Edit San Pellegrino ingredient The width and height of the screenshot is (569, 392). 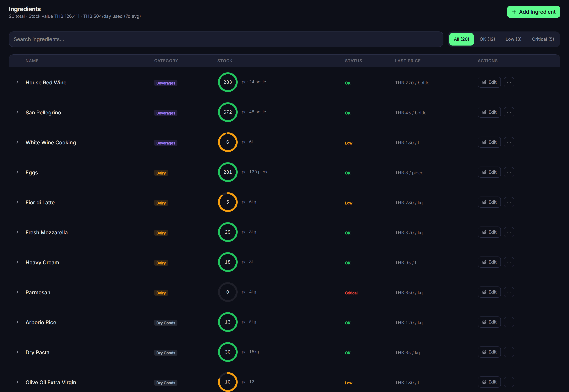pos(489,112)
